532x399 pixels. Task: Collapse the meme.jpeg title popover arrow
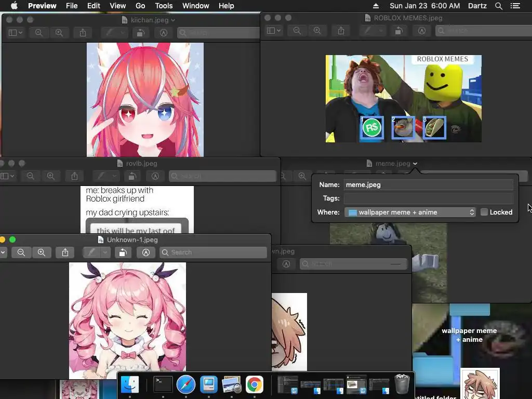415,164
